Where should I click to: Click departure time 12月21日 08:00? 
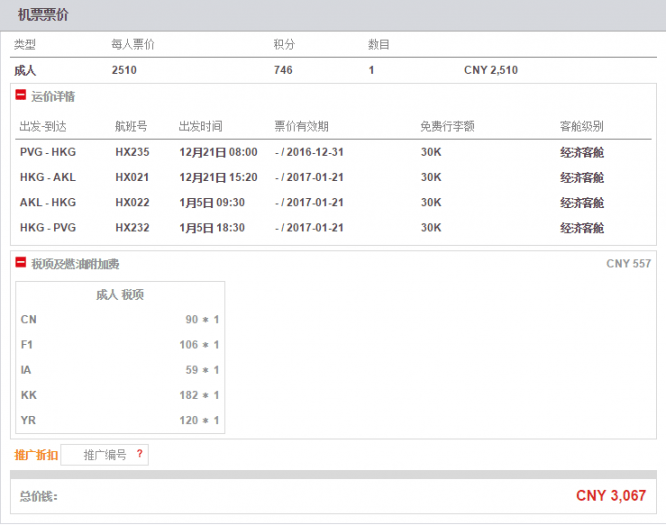(218, 152)
